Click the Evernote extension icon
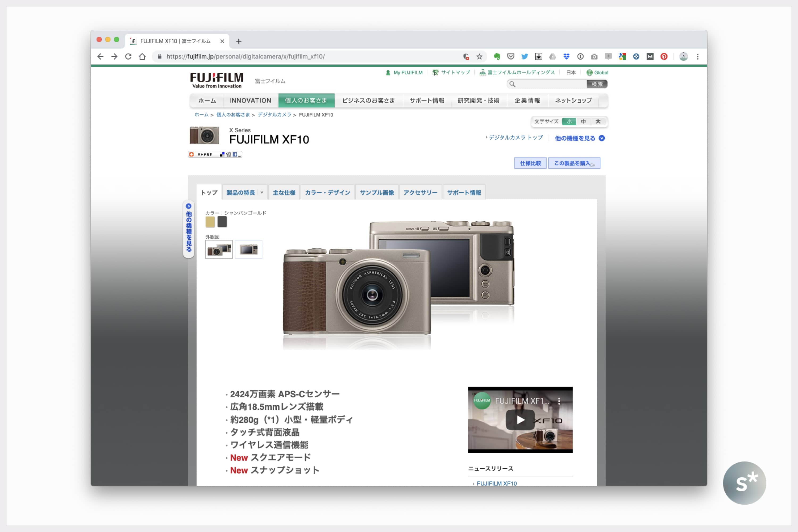Viewport: 798px width, 532px height. [x=497, y=57]
